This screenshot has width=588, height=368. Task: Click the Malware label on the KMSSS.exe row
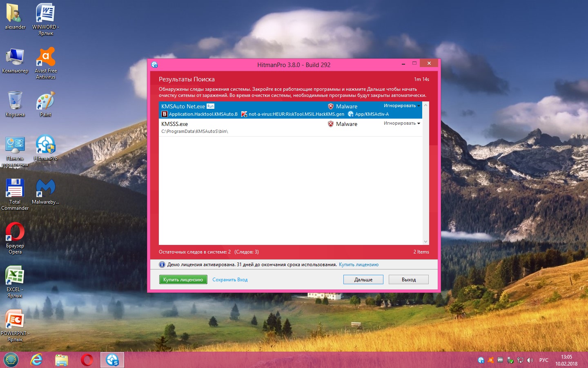click(x=347, y=124)
